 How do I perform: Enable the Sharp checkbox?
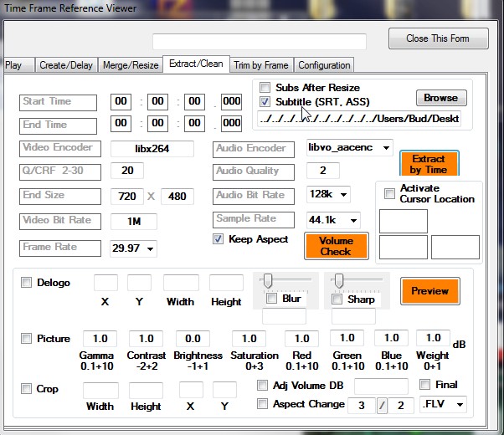(x=337, y=299)
